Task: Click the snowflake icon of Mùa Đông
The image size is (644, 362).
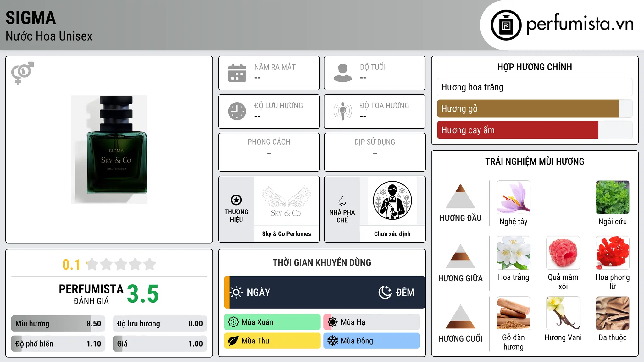Action: tap(333, 341)
